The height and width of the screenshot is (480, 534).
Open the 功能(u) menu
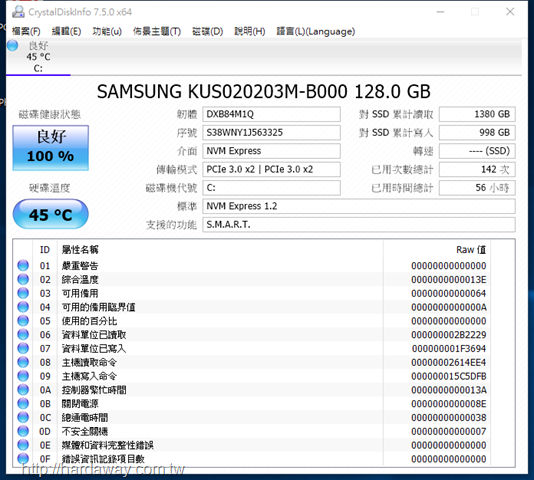pyautogui.click(x=107, y=32)
